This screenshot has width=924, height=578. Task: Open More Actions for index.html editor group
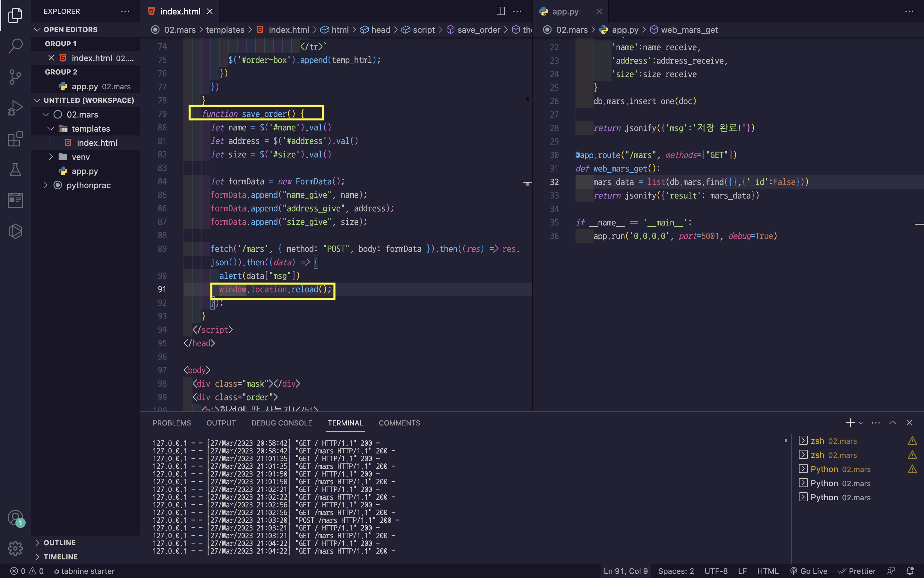(518, 11)
